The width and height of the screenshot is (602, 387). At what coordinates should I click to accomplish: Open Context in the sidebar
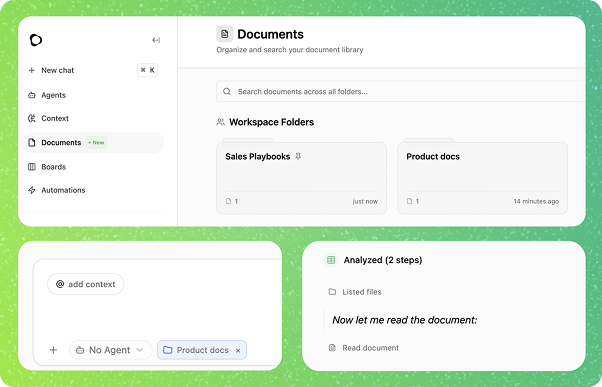[x=55, y=118]
